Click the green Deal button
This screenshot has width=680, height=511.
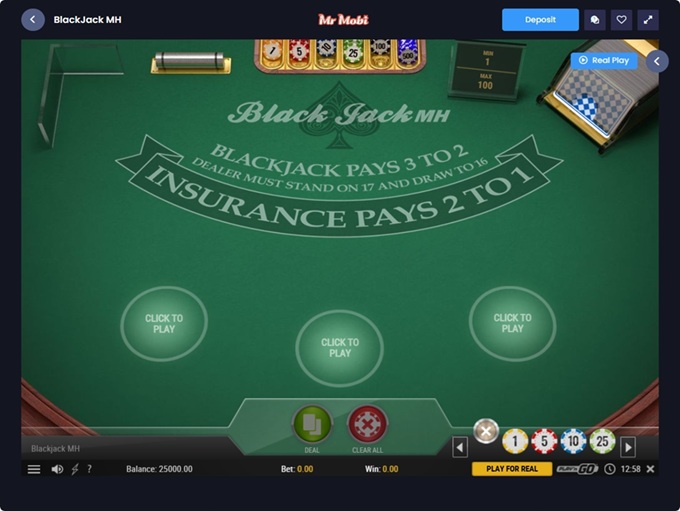(x=312, y=424)
